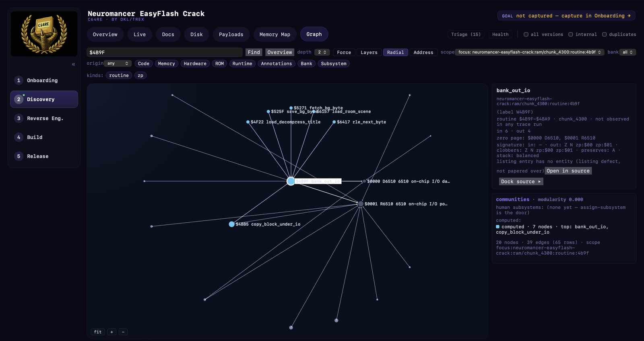
Task: Expand Dock source panel
Action: (521, 181)
